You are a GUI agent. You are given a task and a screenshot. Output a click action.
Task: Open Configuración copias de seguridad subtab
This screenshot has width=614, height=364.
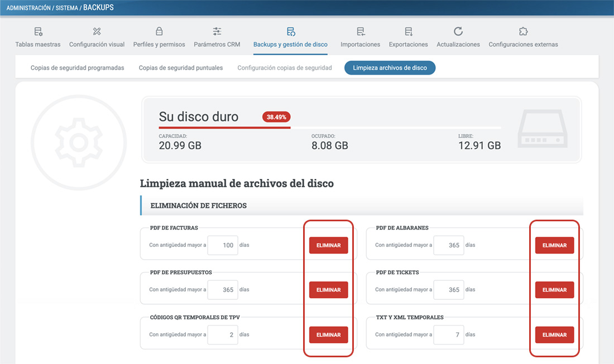(285, 67)
